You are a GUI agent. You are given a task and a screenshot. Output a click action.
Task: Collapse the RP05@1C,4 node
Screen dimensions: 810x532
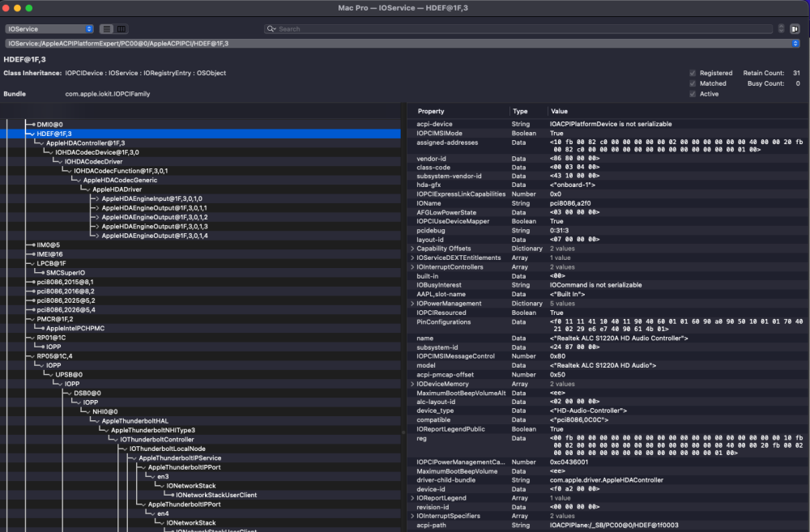(32, 356)
